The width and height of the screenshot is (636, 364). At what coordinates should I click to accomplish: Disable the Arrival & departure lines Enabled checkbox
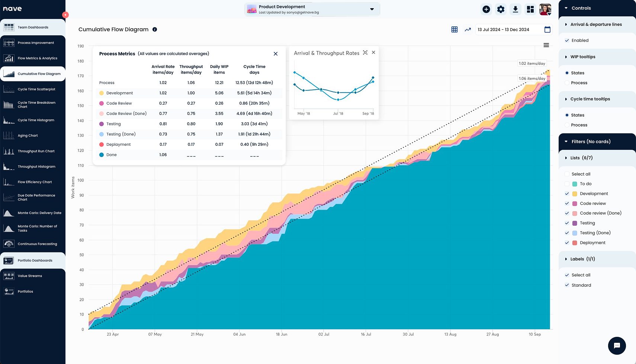click(x=567, y=40)
